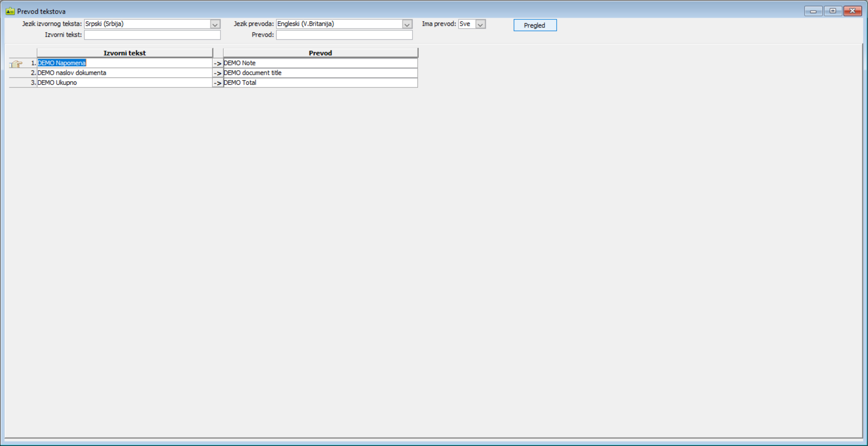The image size is (868, 446).
Task: Close the Prevod tekstova window
Action: pyautogui.click(x=853, y=11)
